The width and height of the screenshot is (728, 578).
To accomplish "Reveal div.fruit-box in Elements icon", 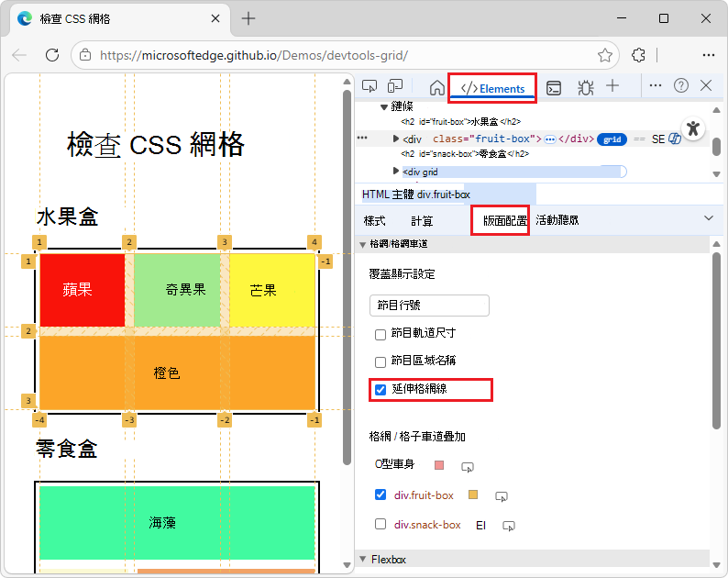I will coord(502,496).
